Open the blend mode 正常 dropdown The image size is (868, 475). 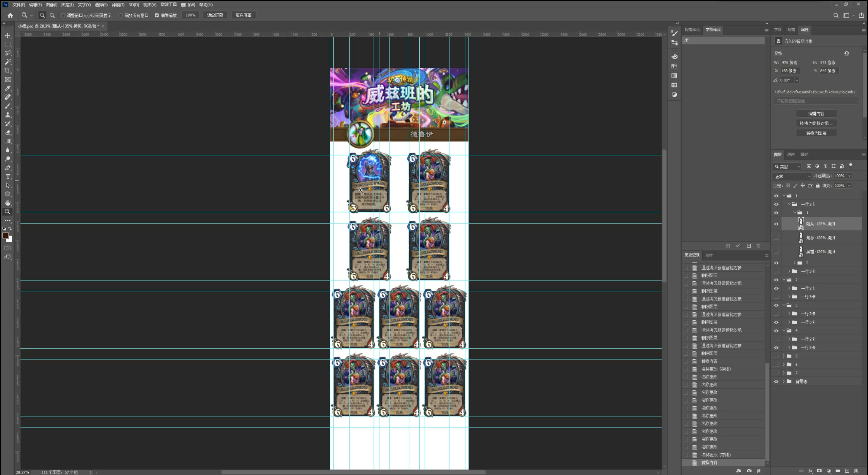click(792, 176)
